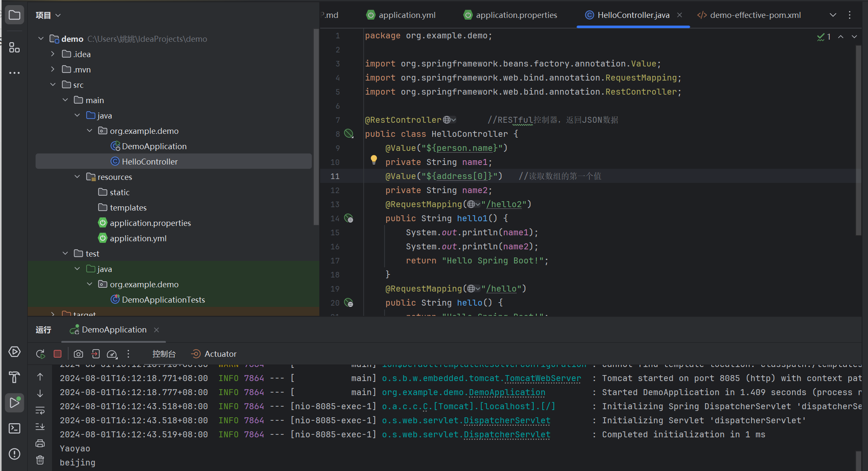Open the editor tabs overflow dropdown
Viewport: 868px width, 471px height.
[x=833, y=15]
